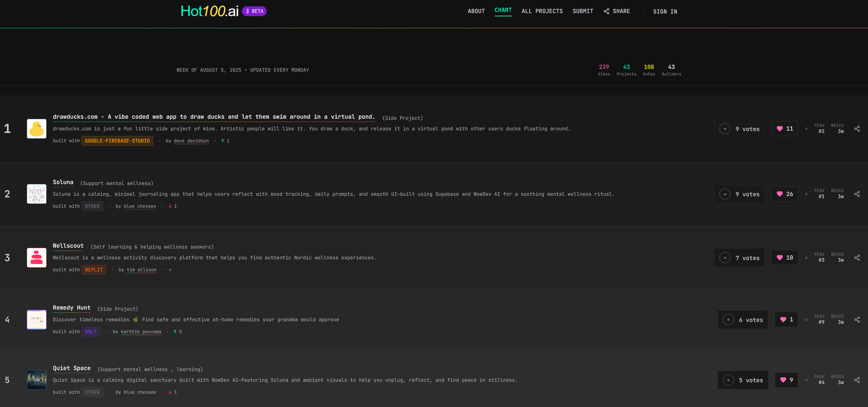This screenshot has width=868, height=407.
Task: Upvote Remedy Hunt via 6 votes button
Action: tap(743, 320)
